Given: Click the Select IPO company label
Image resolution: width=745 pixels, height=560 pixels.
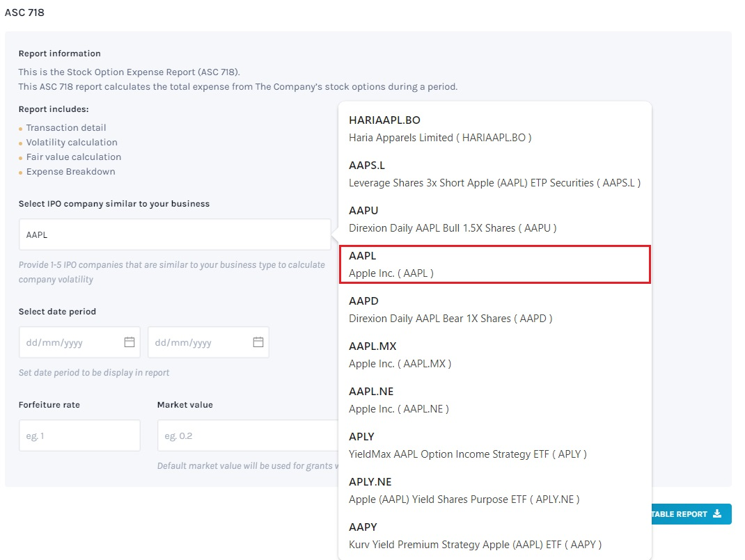Looking at the screenshot, I should pos(114,204).
